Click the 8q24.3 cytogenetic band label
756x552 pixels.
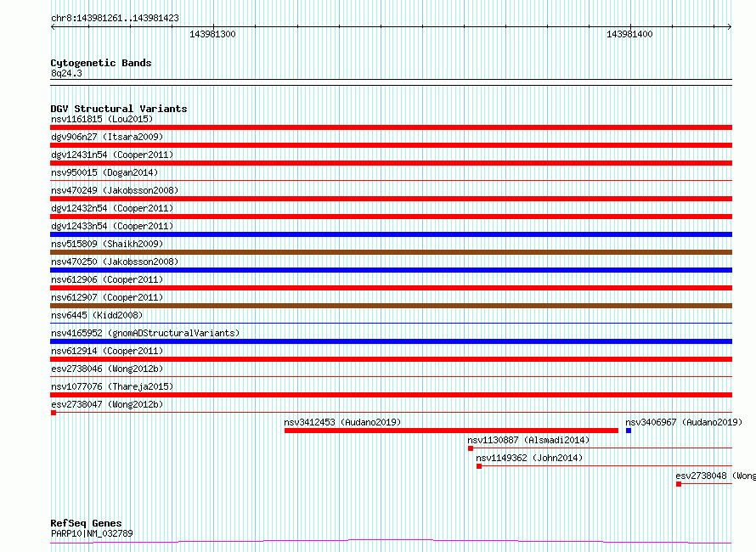click(x=66, y=73)
